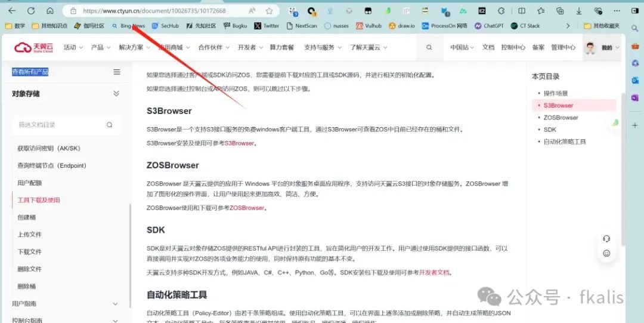Expand the 活动 navigation dropdown

point(73,47)
